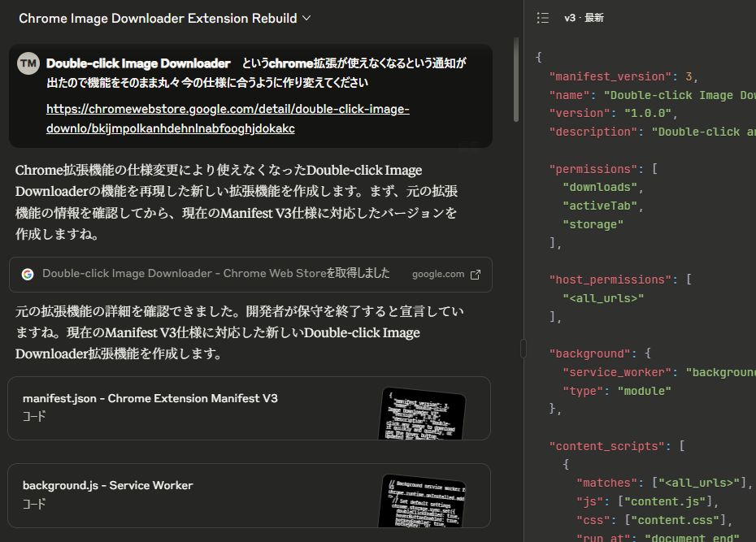Open the chat title dropdown chevron
The height and width of the screenshot is (542, 756).
(306, 19)
